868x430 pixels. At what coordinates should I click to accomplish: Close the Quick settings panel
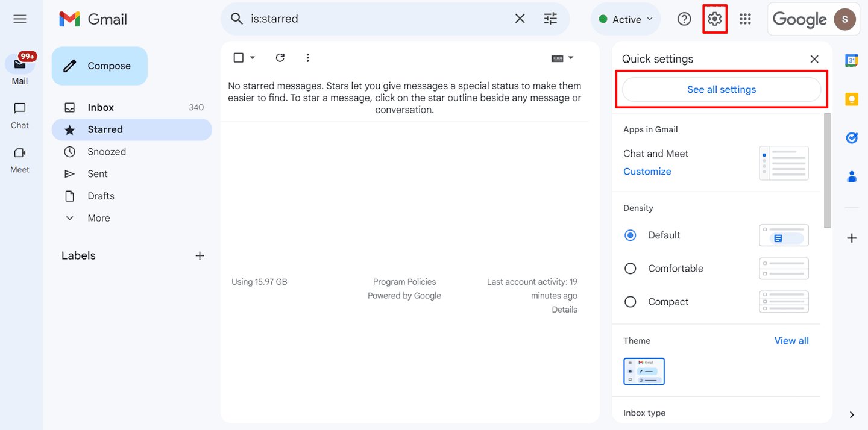(814, 59)
